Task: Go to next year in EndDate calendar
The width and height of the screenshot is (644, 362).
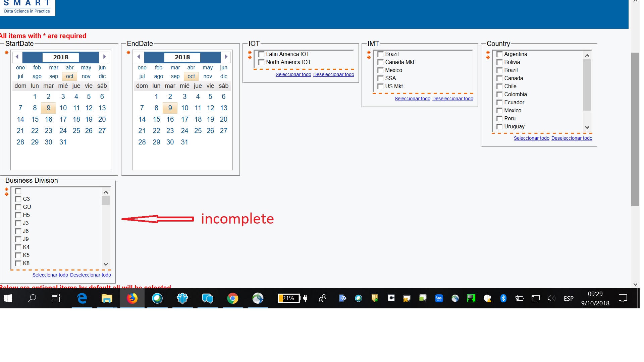Action: pos(226,57)
